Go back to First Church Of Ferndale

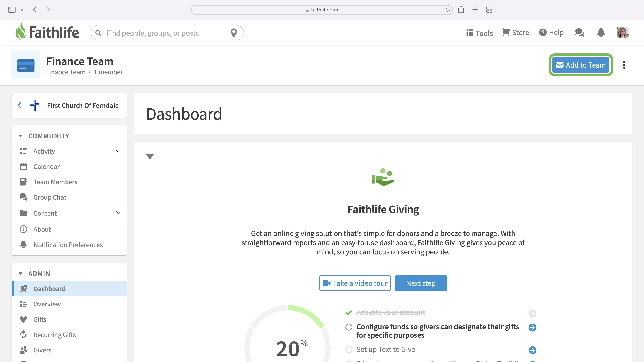point(20,105)
